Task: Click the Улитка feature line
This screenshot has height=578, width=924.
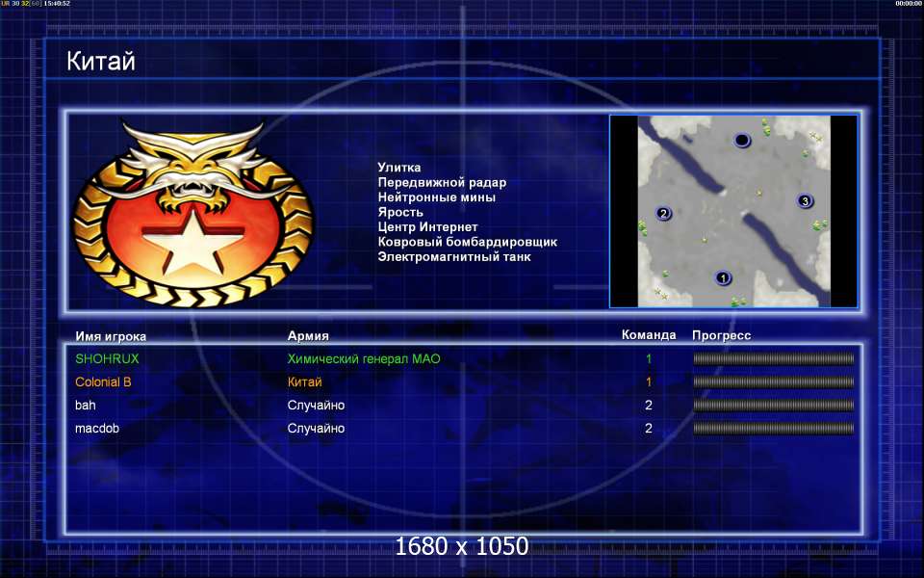Action: 398,168
